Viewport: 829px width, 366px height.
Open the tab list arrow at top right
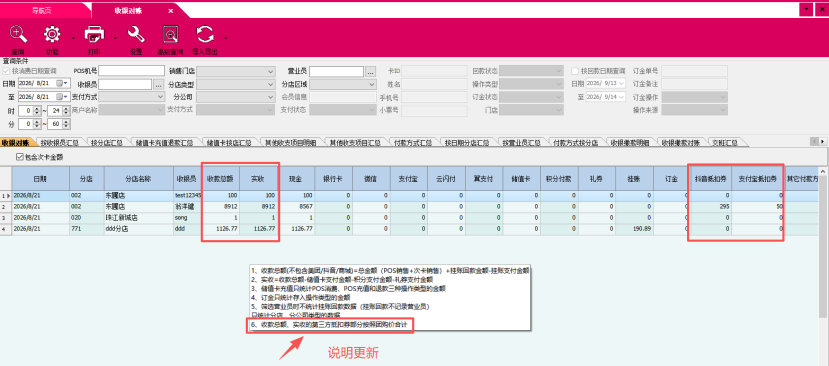805,10
